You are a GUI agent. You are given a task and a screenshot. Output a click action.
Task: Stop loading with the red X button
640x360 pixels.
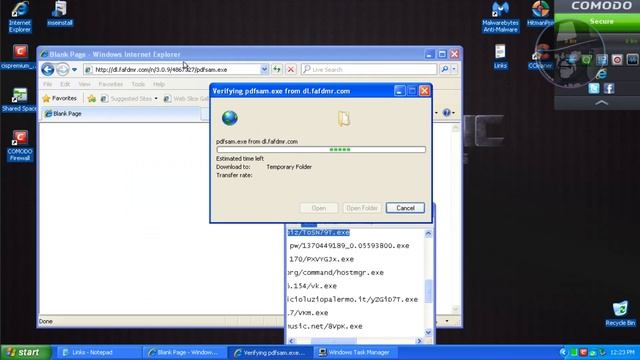click(291, 69)
